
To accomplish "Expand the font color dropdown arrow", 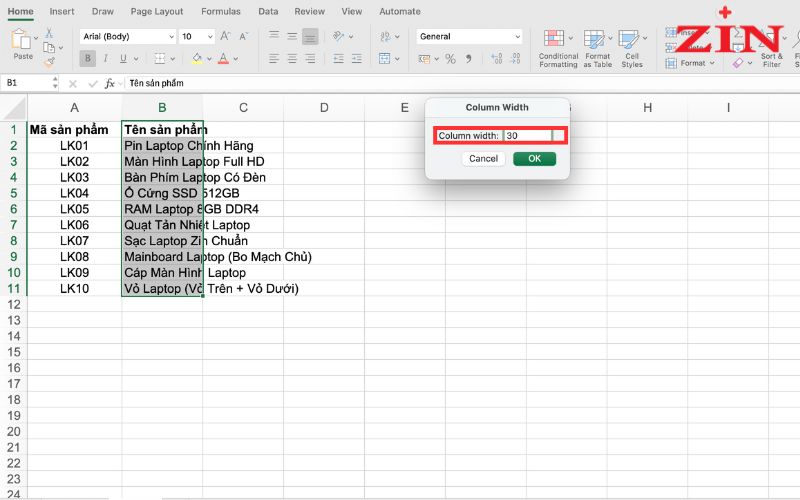I will point(236,59).
